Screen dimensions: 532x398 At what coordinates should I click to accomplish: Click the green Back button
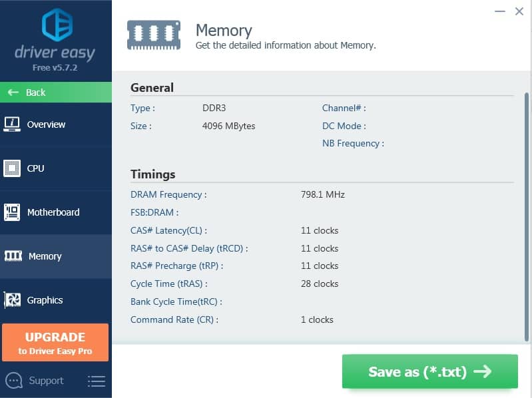(56, 93)
